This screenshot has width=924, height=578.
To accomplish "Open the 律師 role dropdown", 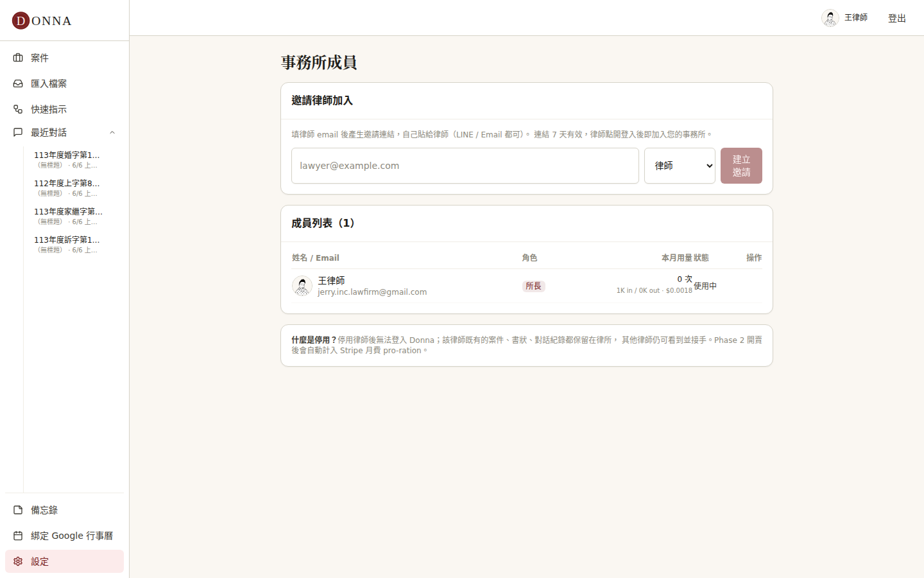I will (680, 166).
